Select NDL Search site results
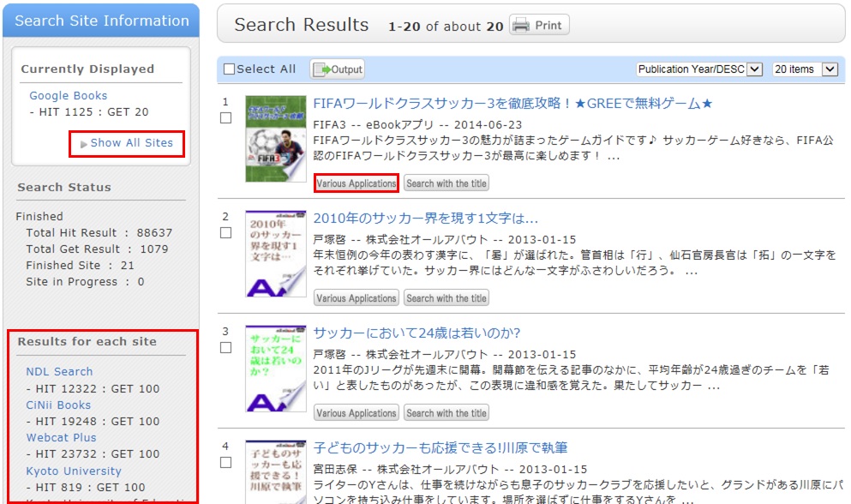The image size is (851, 504). 59,372
